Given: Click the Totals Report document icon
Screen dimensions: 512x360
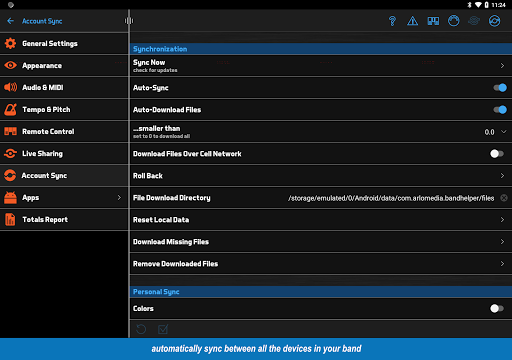Looking at the screenshot, I should tap(10, 219).
